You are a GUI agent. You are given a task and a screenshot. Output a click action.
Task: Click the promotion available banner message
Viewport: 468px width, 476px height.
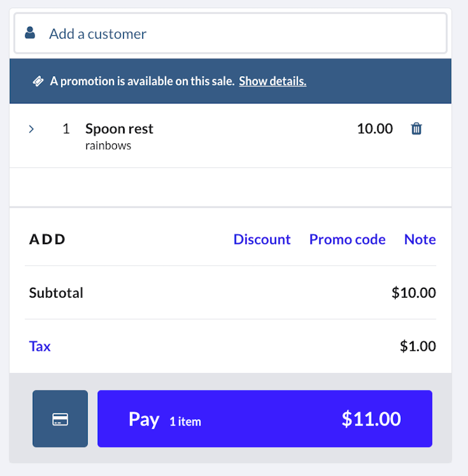(x=142, y=81)
